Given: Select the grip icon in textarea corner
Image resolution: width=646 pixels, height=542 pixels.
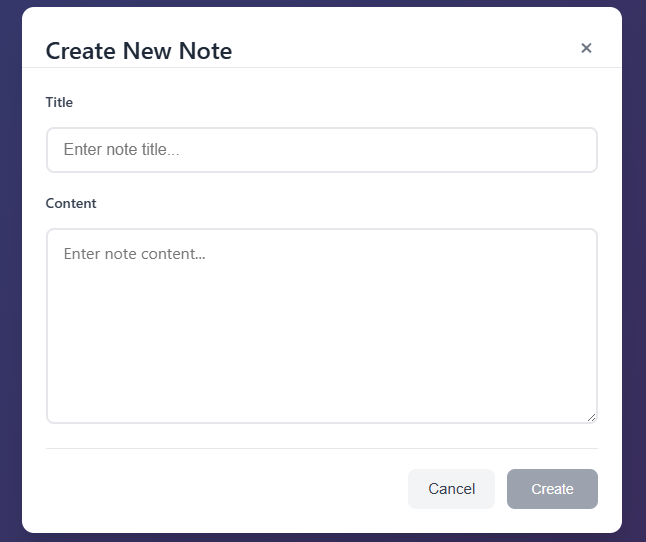Looking at the screenshot, I should click(x=591, y=417).
